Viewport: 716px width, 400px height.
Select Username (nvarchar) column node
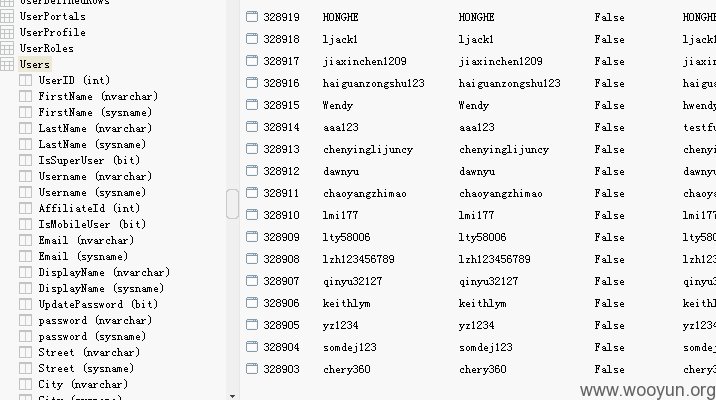point(95,176)
